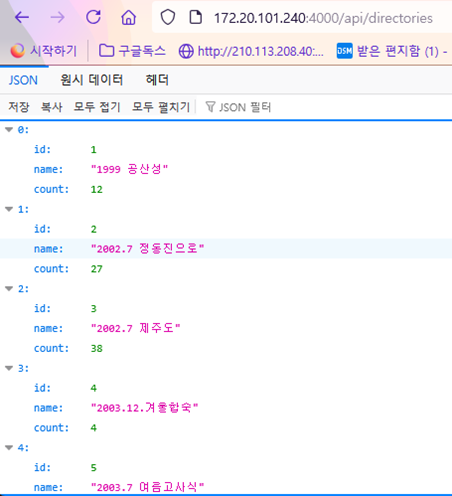
Task: Click the count value 38
Action: (x=97, y=348)
